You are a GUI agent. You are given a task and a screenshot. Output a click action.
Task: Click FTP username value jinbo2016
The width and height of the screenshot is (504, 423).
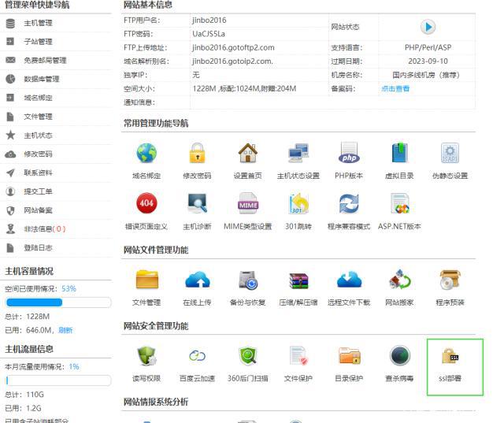(209, 20)
